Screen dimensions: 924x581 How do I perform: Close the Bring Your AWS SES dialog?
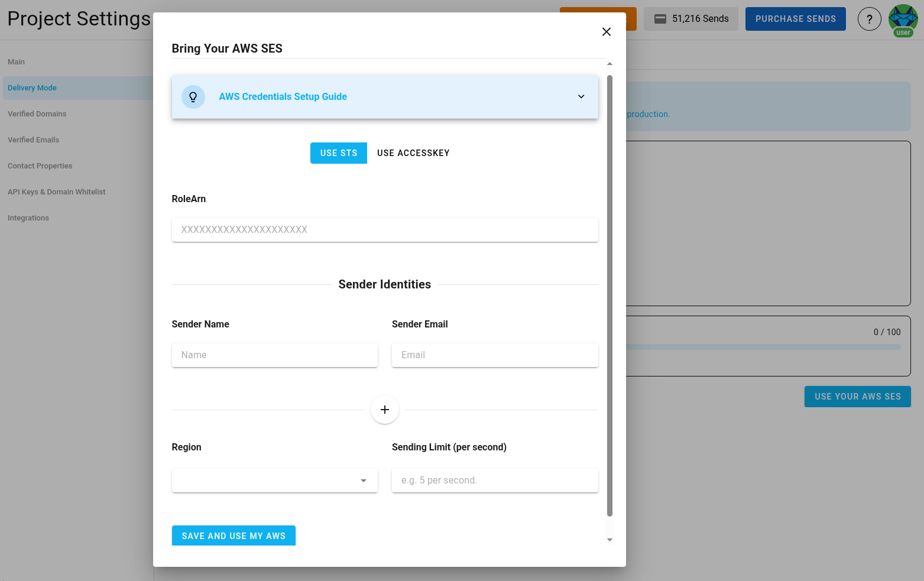606,31
